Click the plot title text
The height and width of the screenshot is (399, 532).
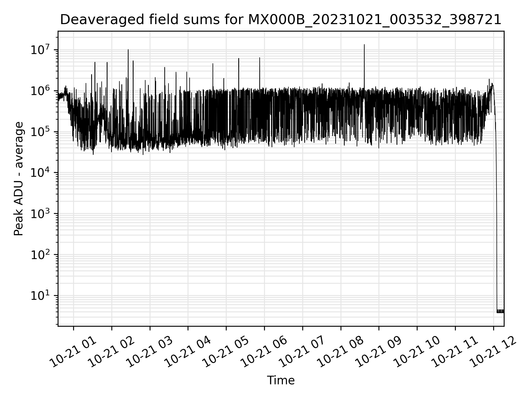281,20
